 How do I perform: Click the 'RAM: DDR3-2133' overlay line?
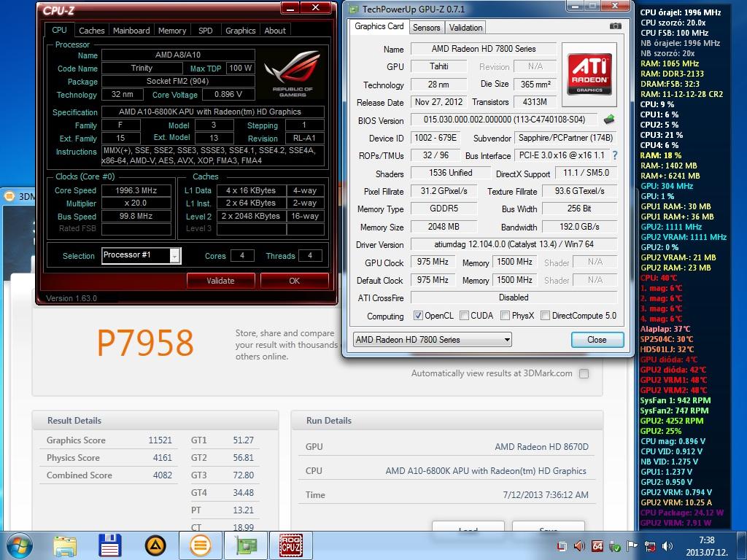pyautogui.click(x=672, y=74)
